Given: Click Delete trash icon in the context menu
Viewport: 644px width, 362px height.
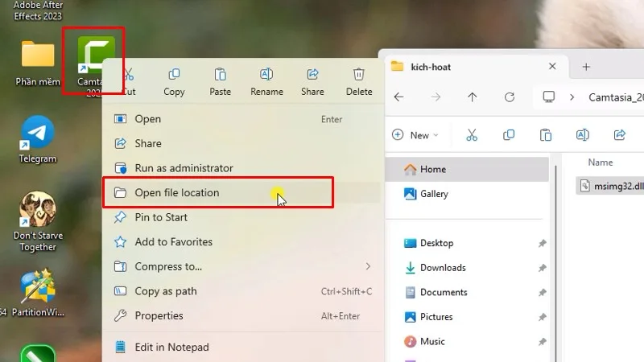Looking at the screenshot, I should pyautogui.click(x=359, y=82).
